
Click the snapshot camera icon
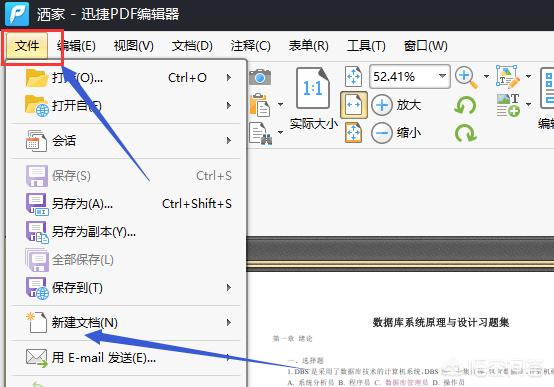[260, 77]
